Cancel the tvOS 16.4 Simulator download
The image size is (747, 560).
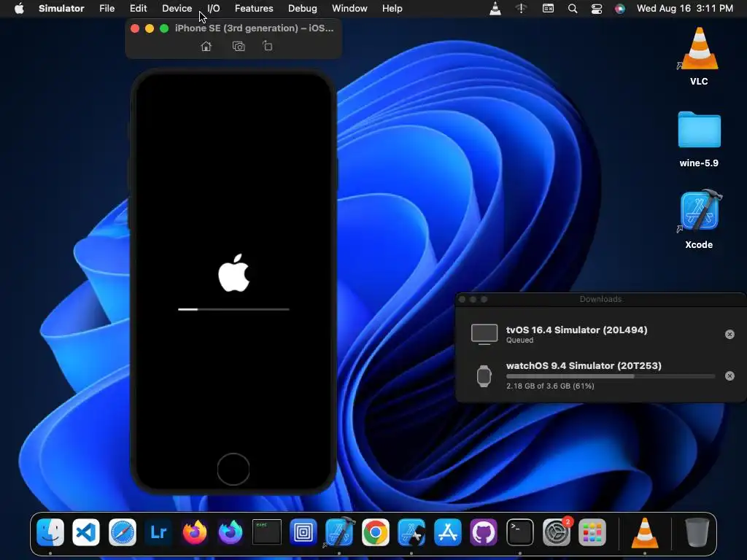[729, 334]
